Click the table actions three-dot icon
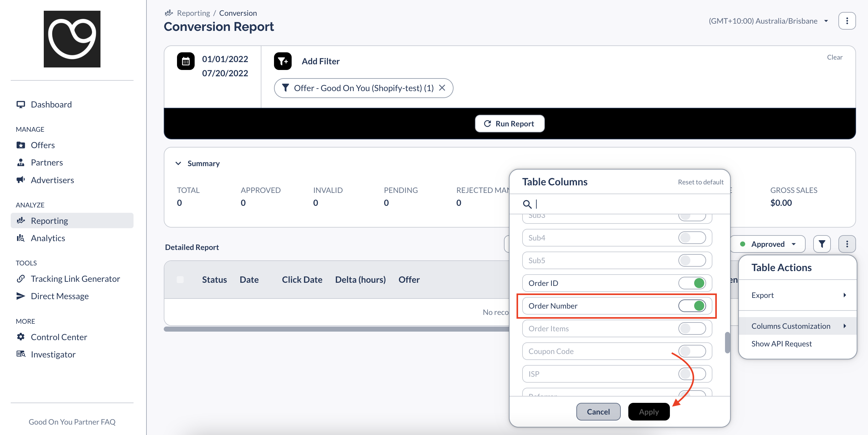 click(x=847, y=244)
